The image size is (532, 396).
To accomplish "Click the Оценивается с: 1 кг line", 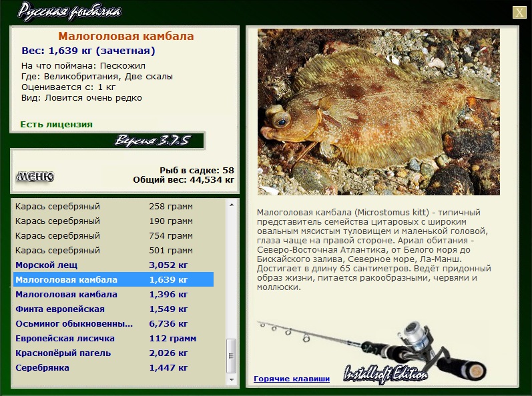I will 68,87.
